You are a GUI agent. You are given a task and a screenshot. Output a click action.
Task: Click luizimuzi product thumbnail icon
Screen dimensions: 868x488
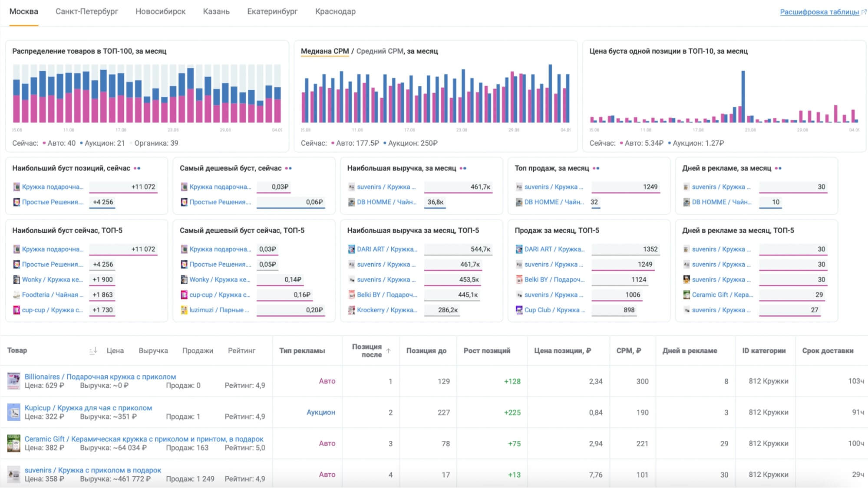184,310
